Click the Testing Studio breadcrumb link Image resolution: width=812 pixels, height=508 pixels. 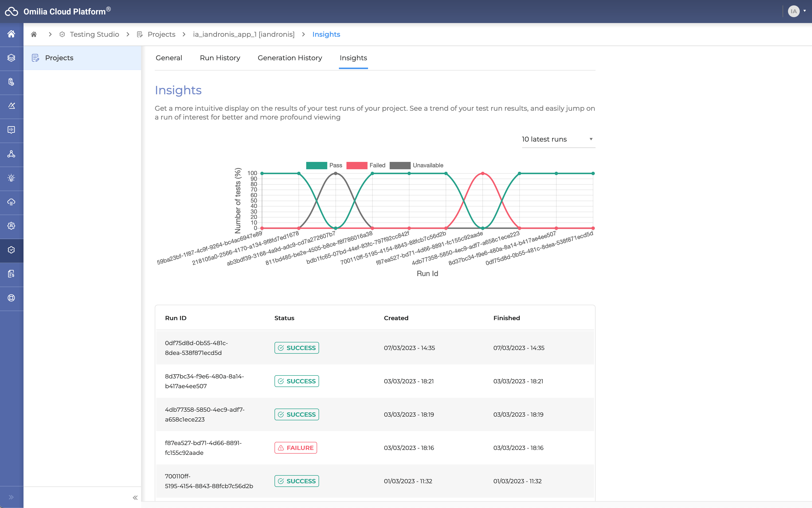(94, 34)
